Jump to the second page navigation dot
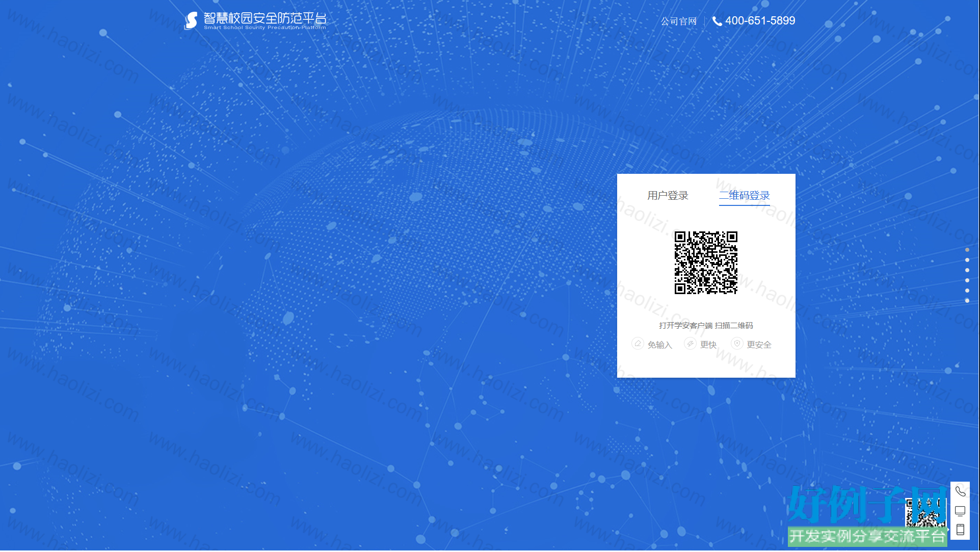 coord(967,260)
